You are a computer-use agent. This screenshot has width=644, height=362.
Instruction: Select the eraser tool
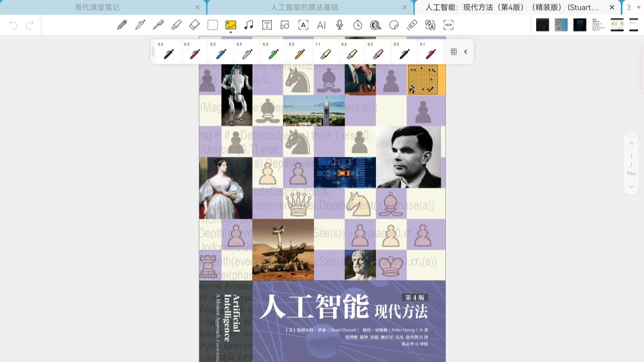[195, 25]
